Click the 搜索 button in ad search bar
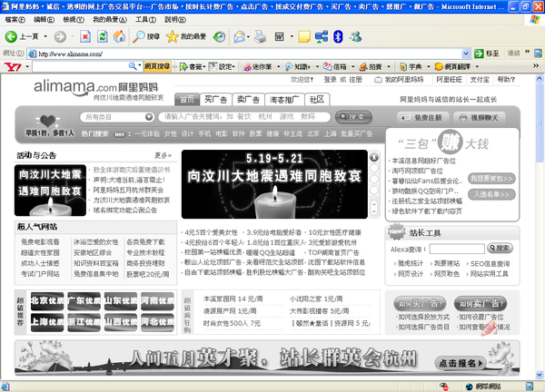 point(353,117)
